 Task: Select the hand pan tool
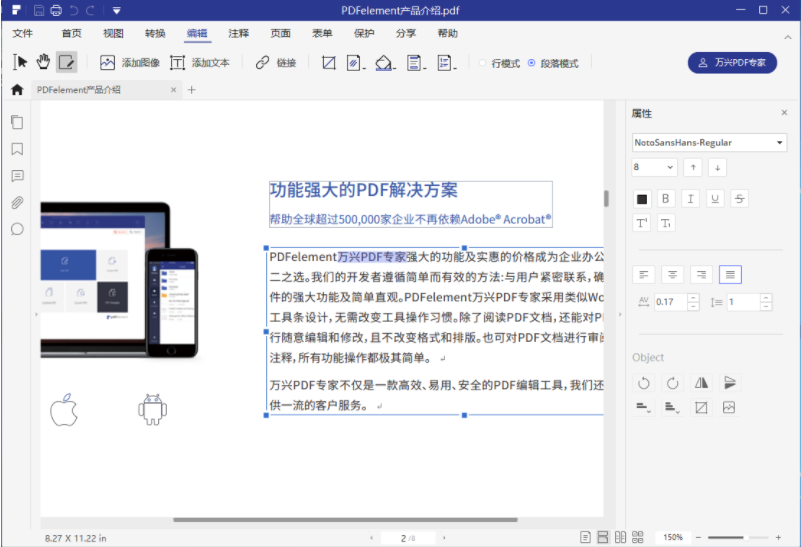(x=43, y=62)
